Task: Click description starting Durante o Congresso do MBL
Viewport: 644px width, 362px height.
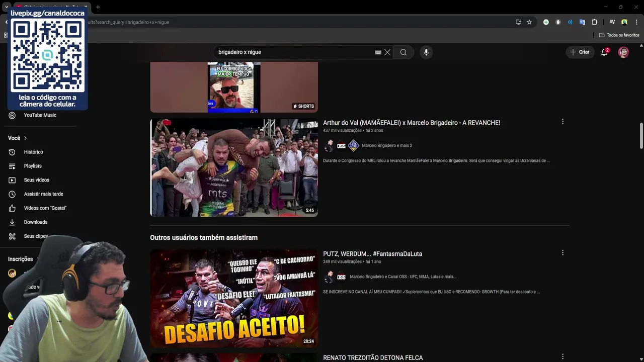Action: (x=436, y=161)
